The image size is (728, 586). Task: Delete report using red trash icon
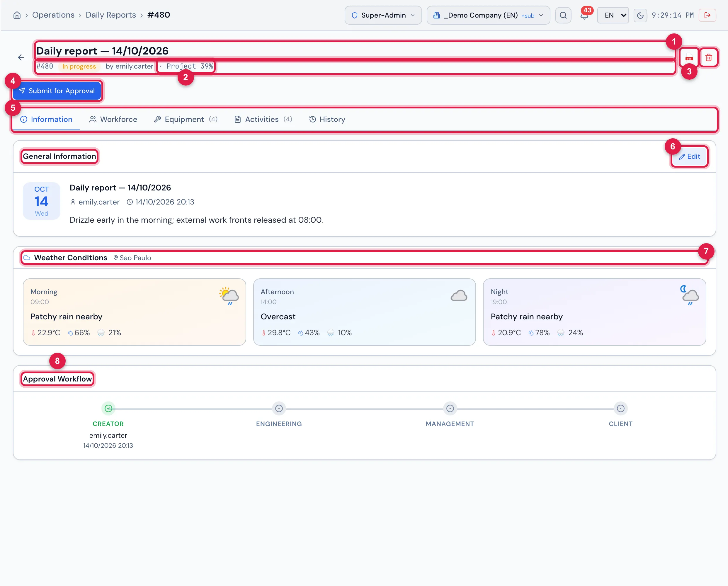pyautogui.click(x=708, y=57)
